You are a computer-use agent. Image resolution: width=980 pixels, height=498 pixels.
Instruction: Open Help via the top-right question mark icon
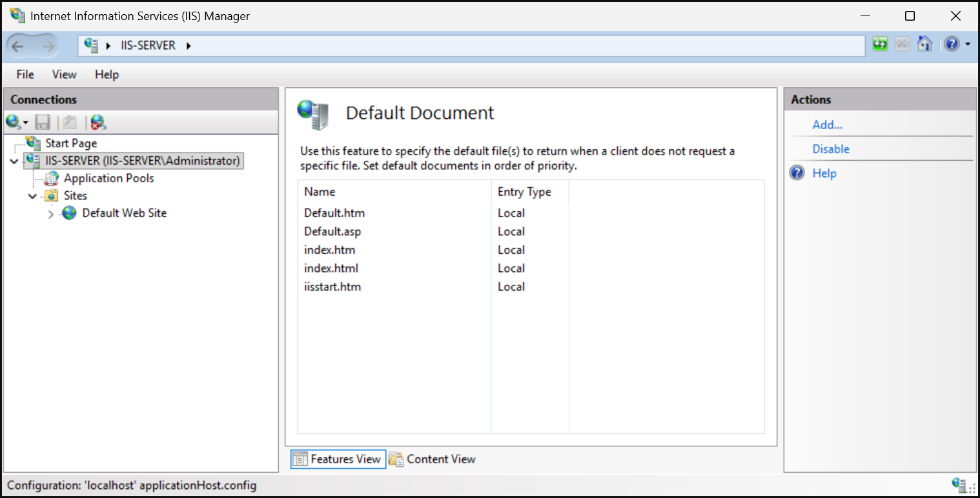(x=952, y=45)
